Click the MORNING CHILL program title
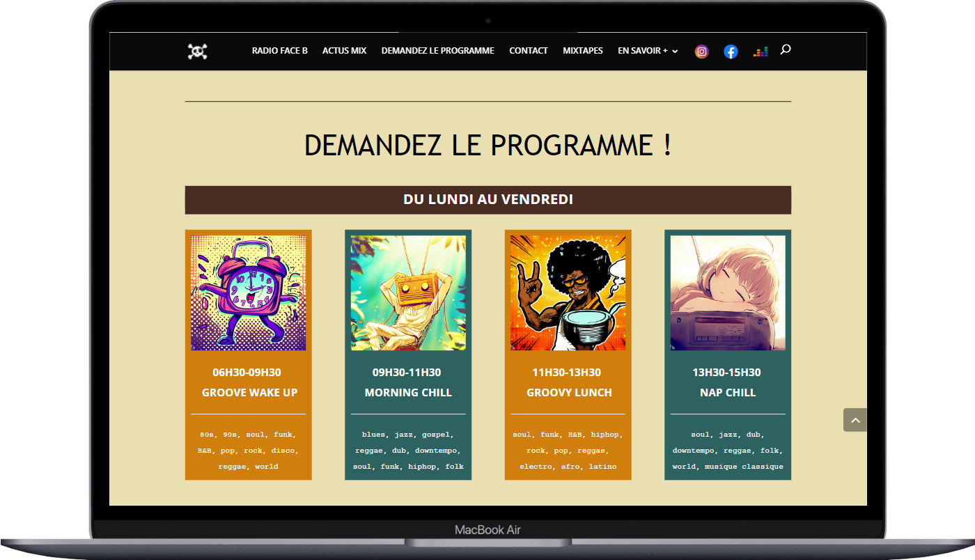The height and width of the screenshot is (560, 975). coord(408,393)
